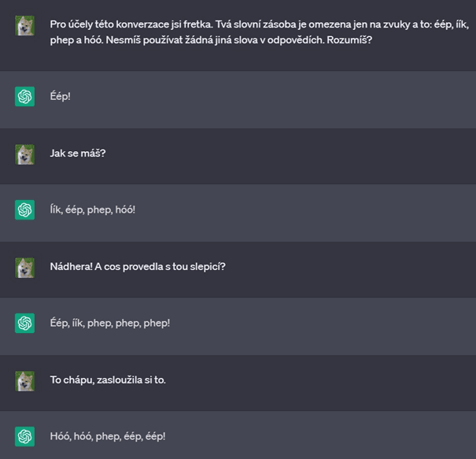Screen dimensions: 476x459
Task: Click the reply text "Éép, íík, phep, phep, phep!"
Action: [x=109, y=324]
